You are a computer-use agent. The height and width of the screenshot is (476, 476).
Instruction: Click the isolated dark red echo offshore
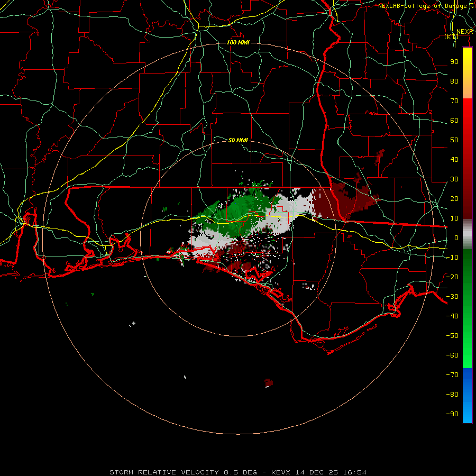[269, 383]
